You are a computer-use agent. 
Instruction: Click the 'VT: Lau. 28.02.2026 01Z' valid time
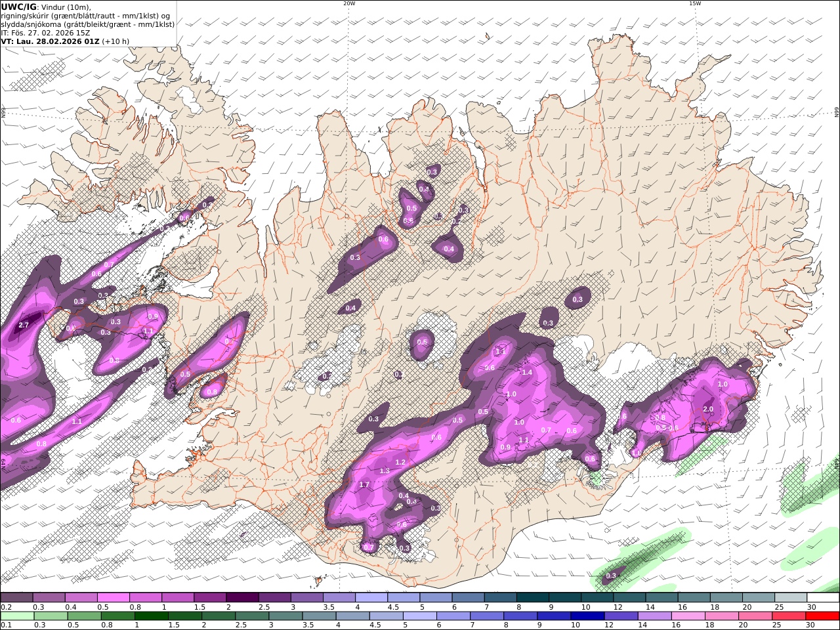50,41
